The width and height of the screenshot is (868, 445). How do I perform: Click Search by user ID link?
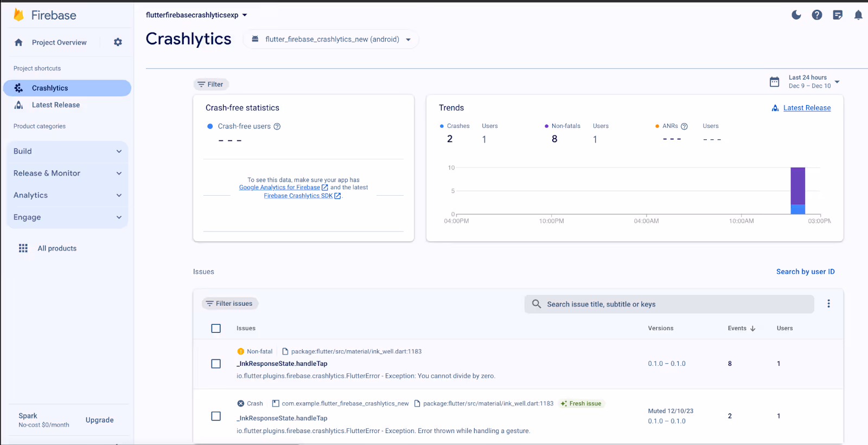tap(805, 272)
